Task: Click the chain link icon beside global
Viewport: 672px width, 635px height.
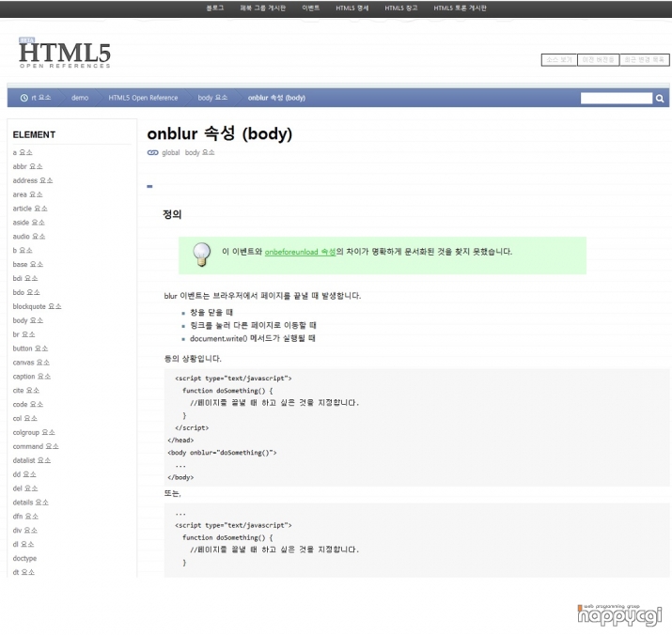Action: tap(152, 152)
